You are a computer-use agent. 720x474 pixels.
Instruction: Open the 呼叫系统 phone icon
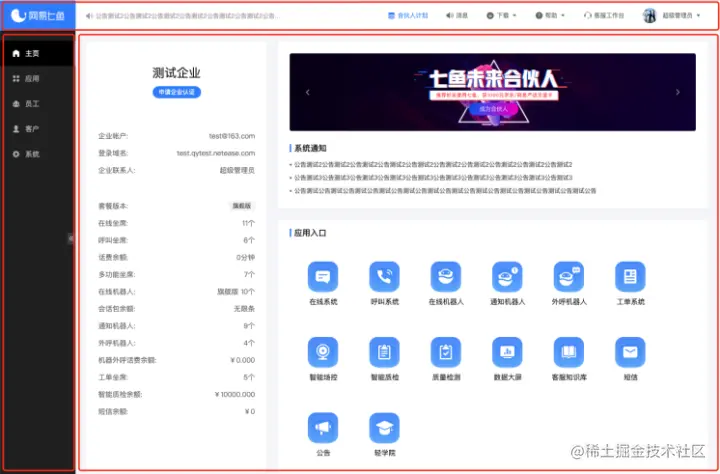pyautogui.click(x=384, y=276)
